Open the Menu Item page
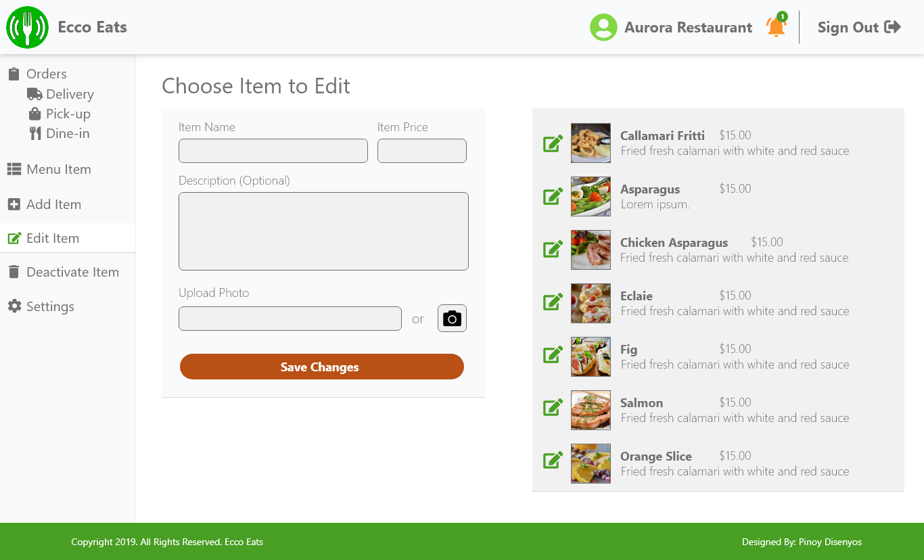This screenshot has height=560, width=924. point(58,170)
